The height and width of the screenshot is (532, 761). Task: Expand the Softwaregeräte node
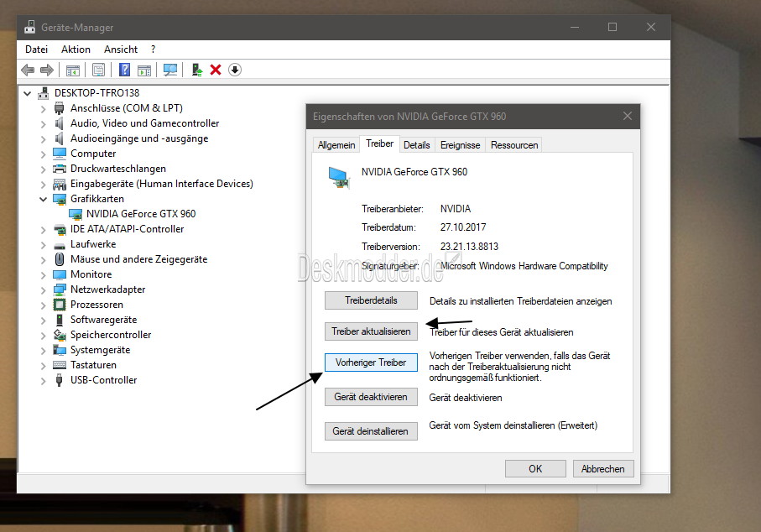(x=43, y=321)
